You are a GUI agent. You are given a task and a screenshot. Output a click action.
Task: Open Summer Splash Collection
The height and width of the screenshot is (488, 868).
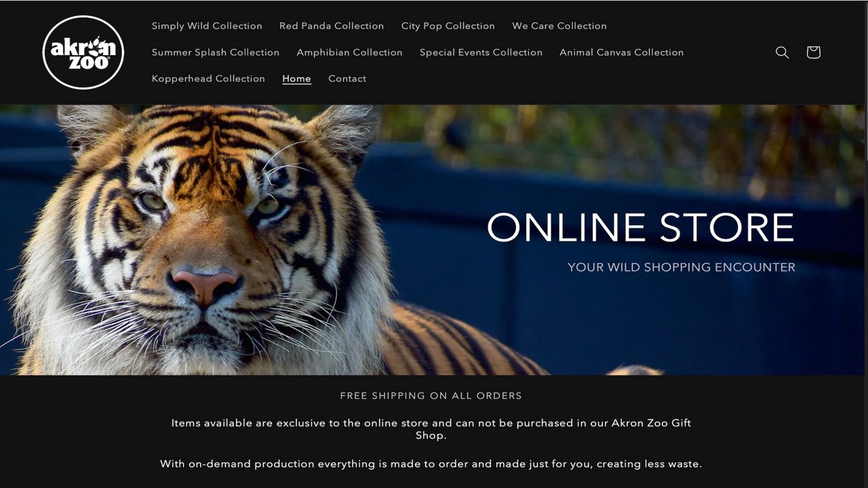coord(216,52)
